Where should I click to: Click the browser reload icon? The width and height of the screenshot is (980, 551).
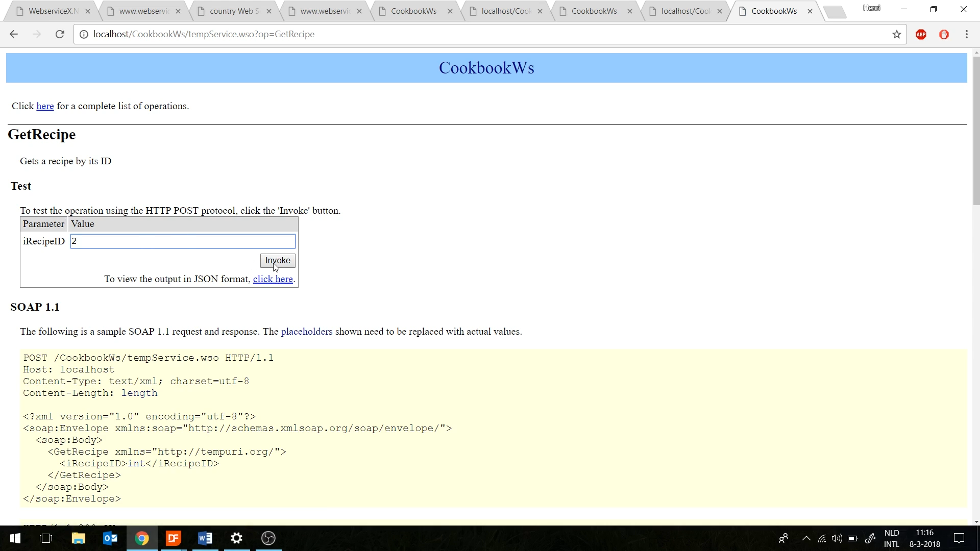(60, 34)
